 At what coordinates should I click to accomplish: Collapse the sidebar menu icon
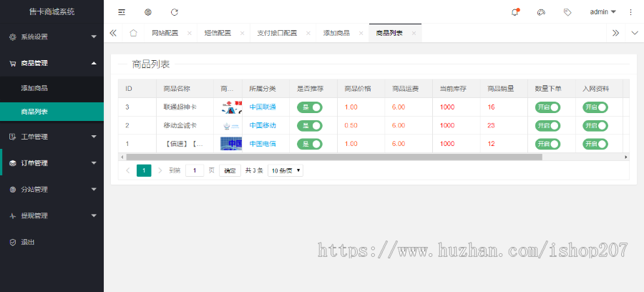(122, 12)
